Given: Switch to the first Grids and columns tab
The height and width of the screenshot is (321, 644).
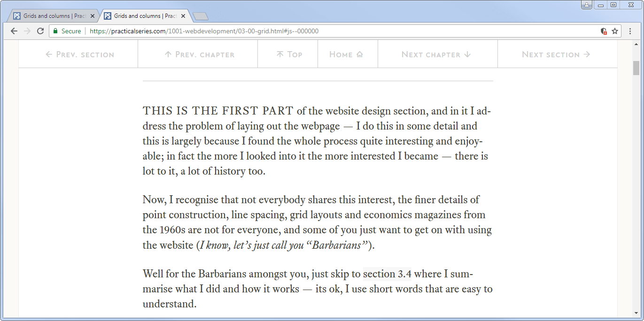Looking at the screenshot, I should (52, 16).
